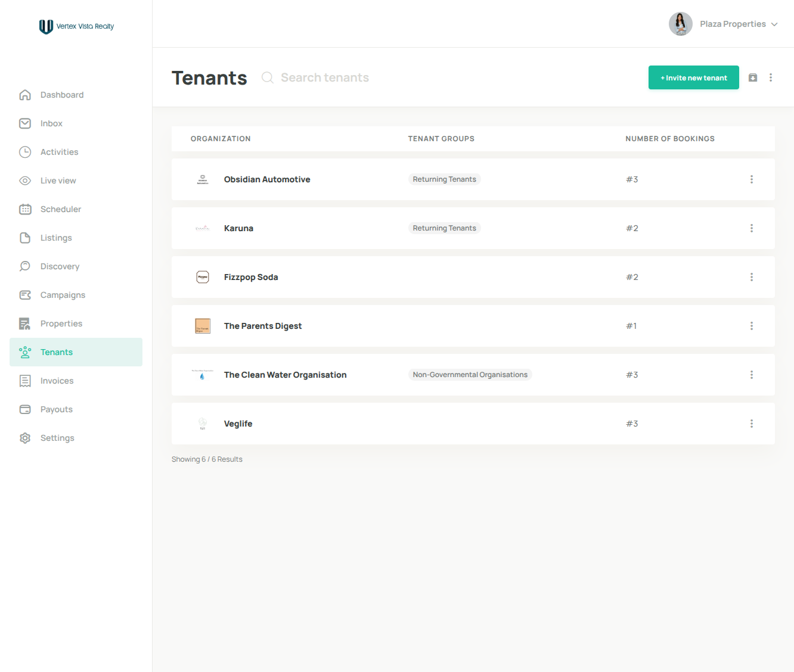Open the header three-dot options menu
The width and height of the screenshot is (794, 672).
point(771,77)
